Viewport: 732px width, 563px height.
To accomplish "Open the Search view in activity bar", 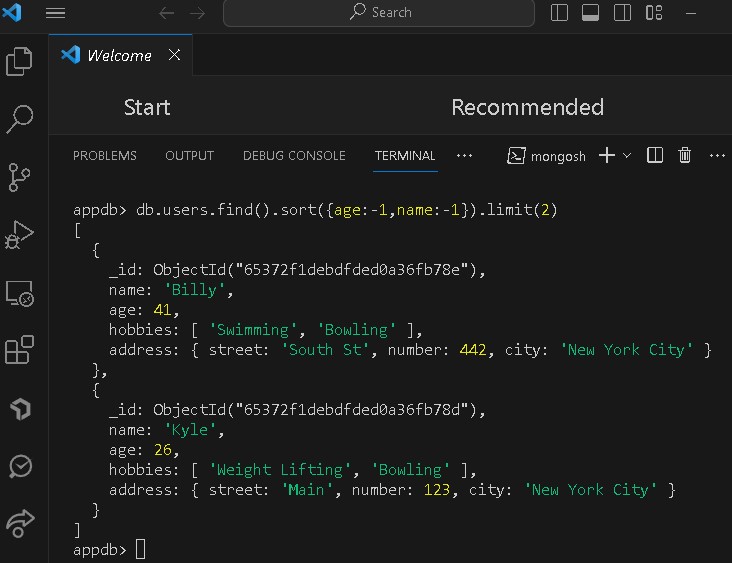I will [x=20, y=120].
